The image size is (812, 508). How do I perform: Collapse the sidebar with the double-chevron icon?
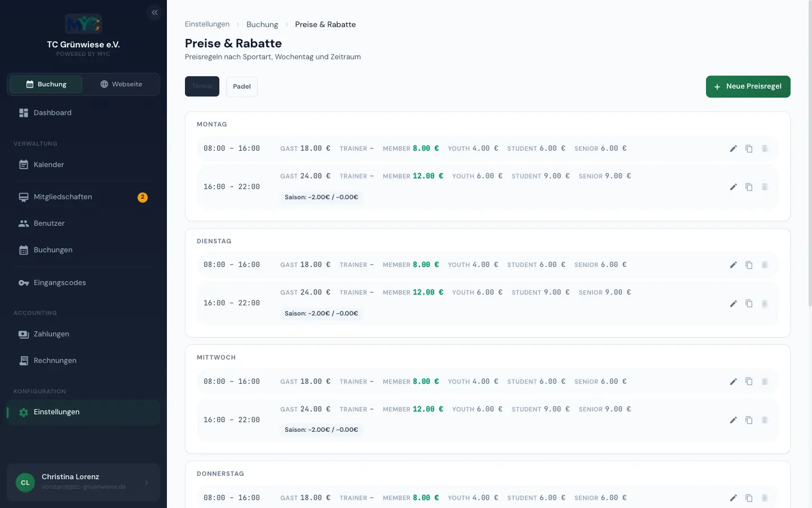point(155,12)
